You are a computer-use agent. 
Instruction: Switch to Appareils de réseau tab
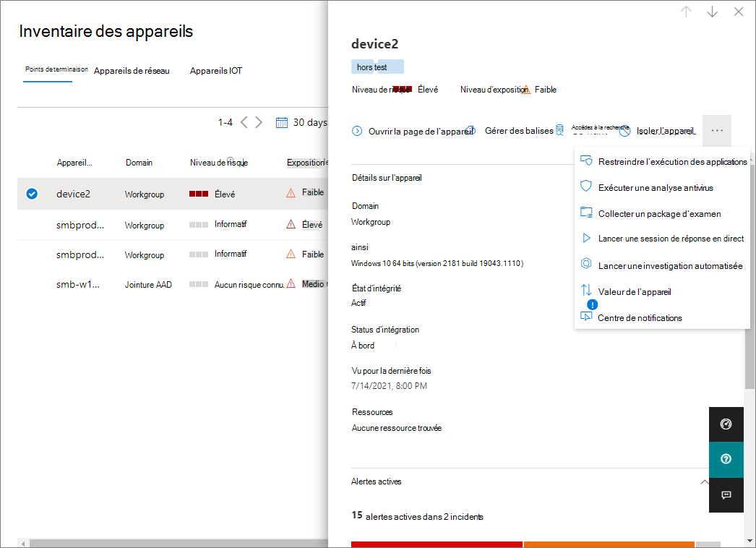(132, 71)
